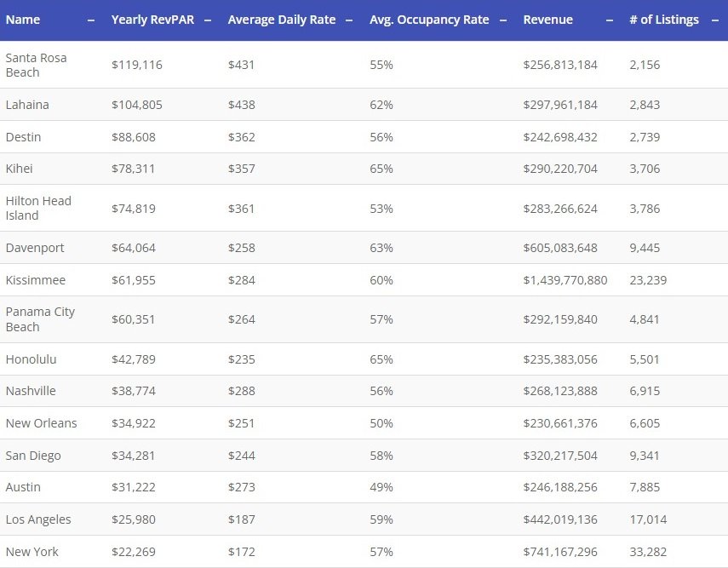
Task: Click the dash icon next to Avg. Occupancy Rate
Action: pyautogui.click(x=503, y=20)
